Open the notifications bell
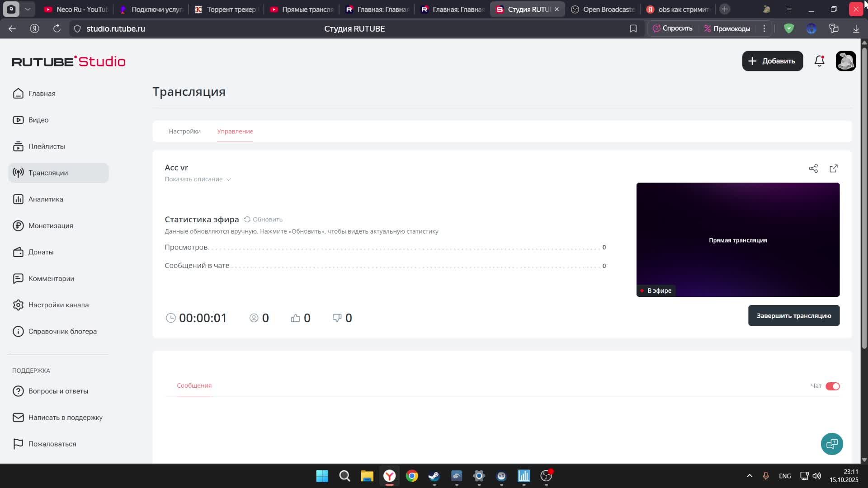Screen dimensions: 868x488 pos(819,61)
